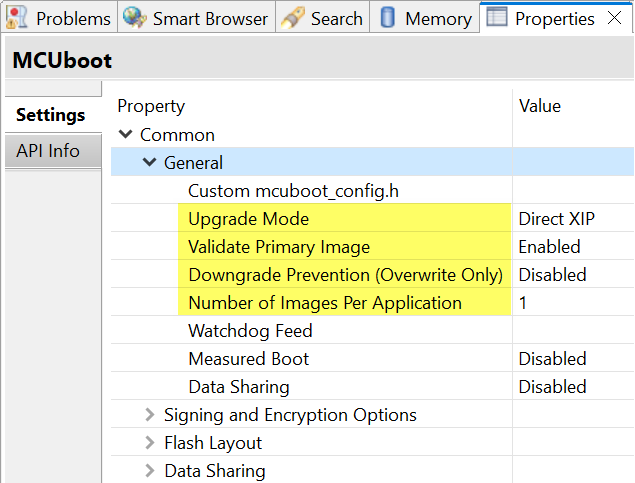
Task: Expand the Flash Layout section
Action: (150, 443)
